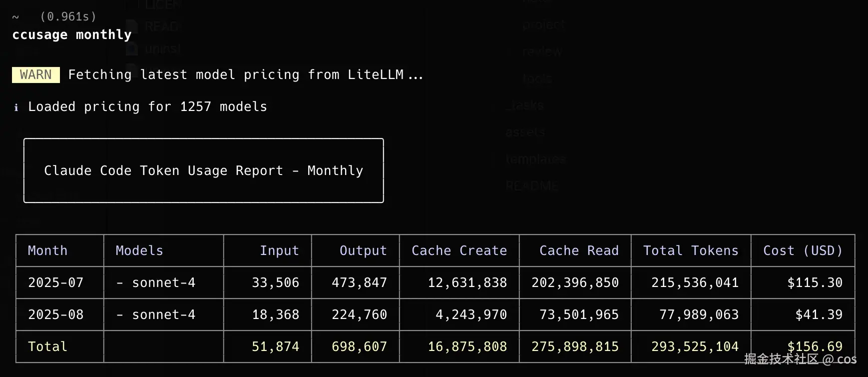
Task: Select the 2025-07 month cell
Action: [x=55, y=282]
